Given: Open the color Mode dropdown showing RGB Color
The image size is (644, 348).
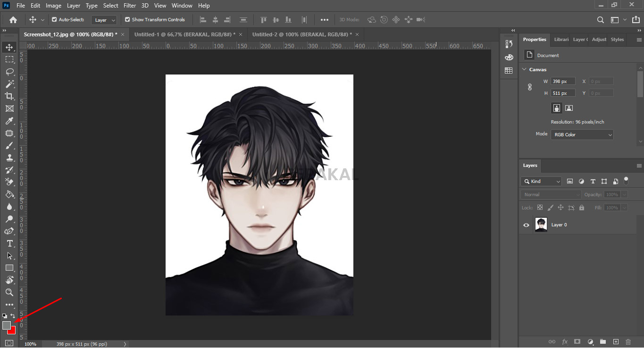Looking at the screenshot, I should click(582, 134).
